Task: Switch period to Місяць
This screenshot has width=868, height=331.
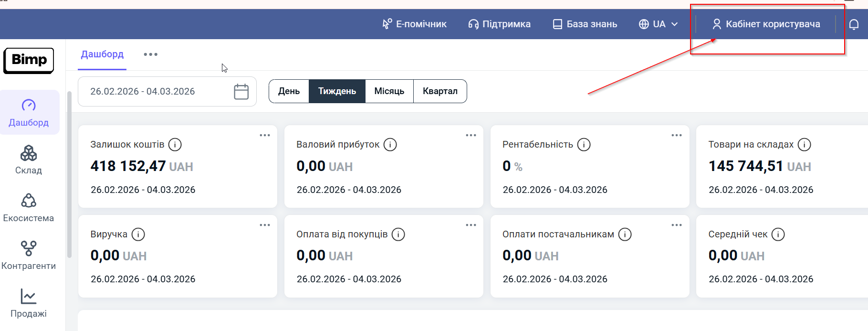Action: click(389, 91)
